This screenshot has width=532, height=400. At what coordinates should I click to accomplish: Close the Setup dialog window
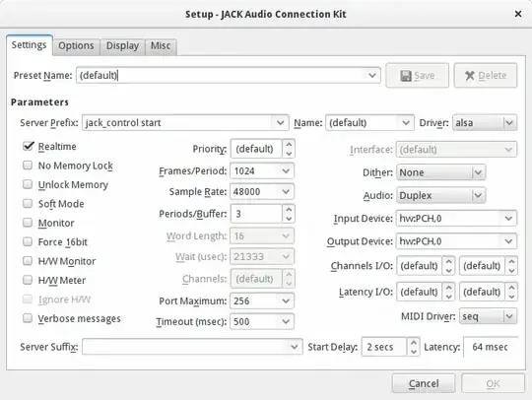(x=518, y=14)
